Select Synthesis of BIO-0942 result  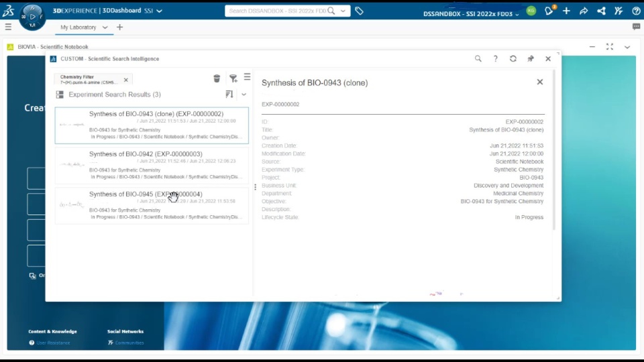[152, 165]
